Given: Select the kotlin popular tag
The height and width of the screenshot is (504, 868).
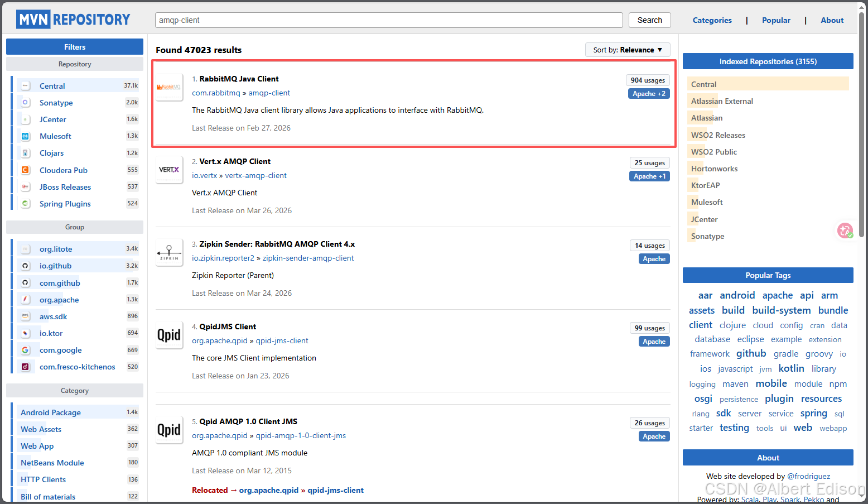Looking at the screenshot, I should click(x=791, y=368).
